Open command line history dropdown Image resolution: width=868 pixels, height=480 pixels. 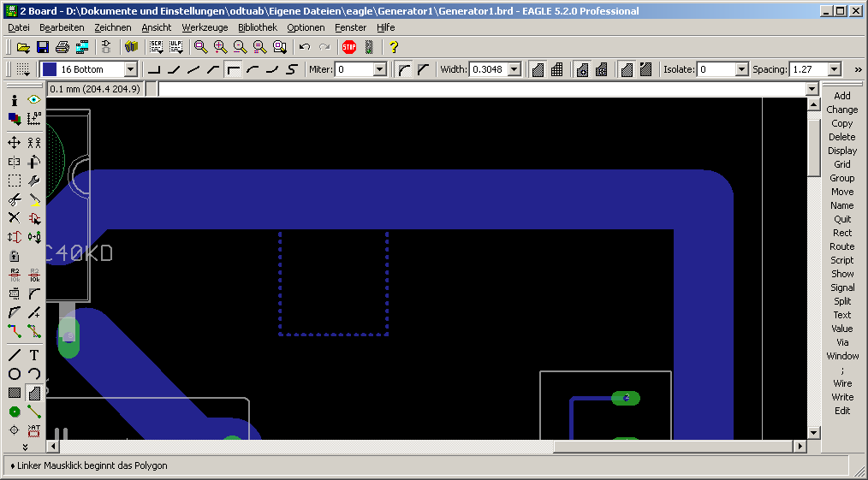click(812, 88)
